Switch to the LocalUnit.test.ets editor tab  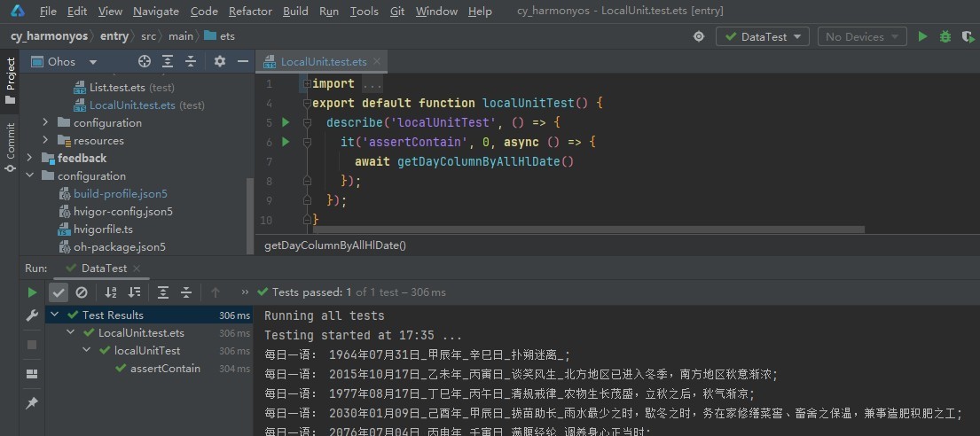[x=323, y=62]
